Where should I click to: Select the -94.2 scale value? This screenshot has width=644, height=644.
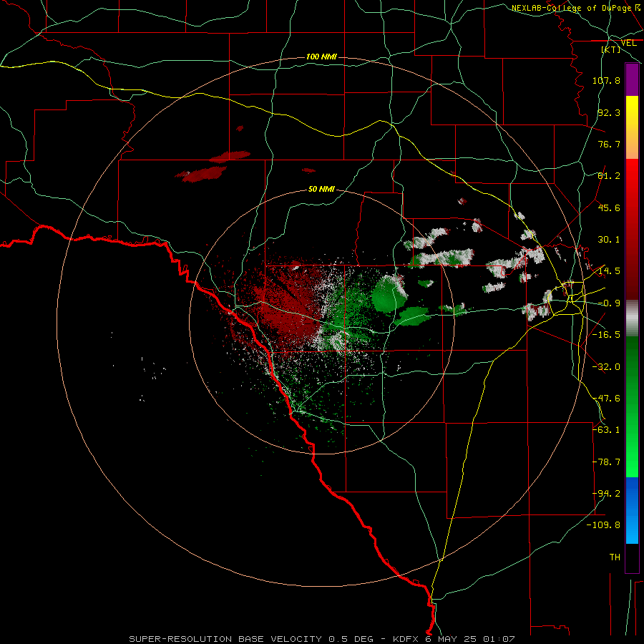coord(606,494)
